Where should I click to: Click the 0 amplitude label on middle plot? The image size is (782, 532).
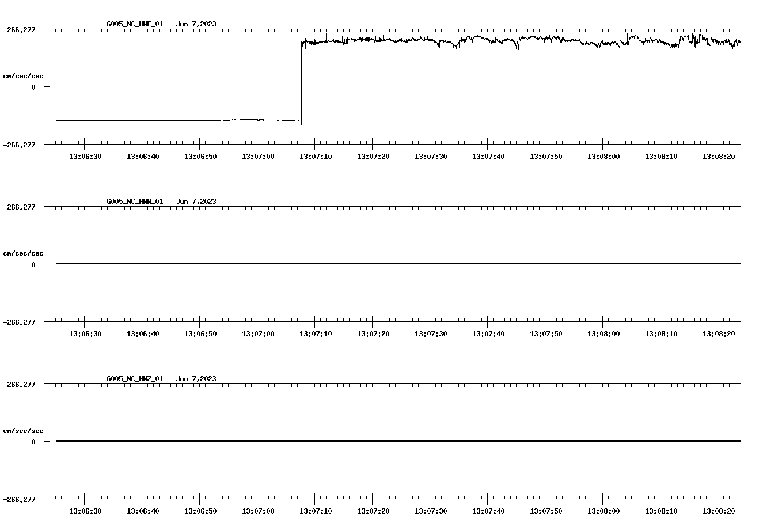tap(33, 263)
